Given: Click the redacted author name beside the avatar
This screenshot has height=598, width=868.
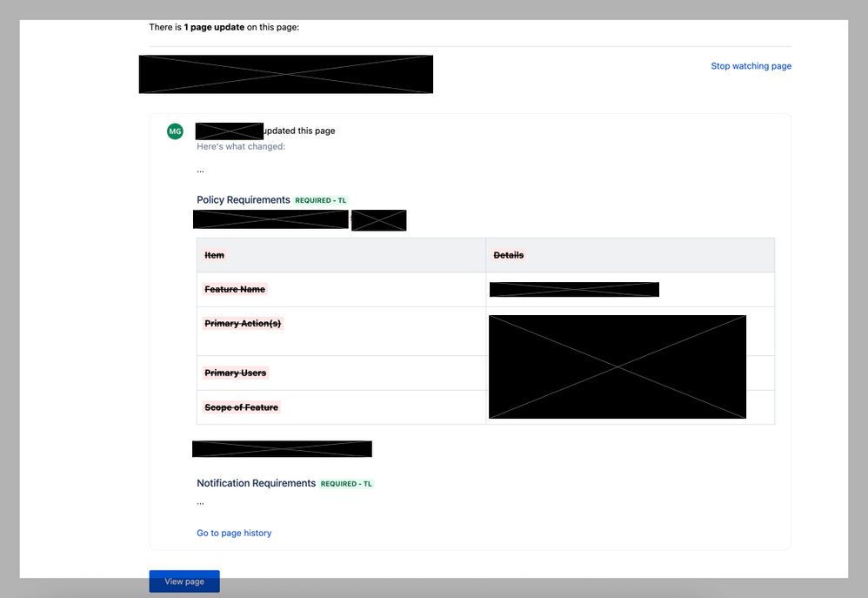Looking at the screenshot, I should point(229,131).
